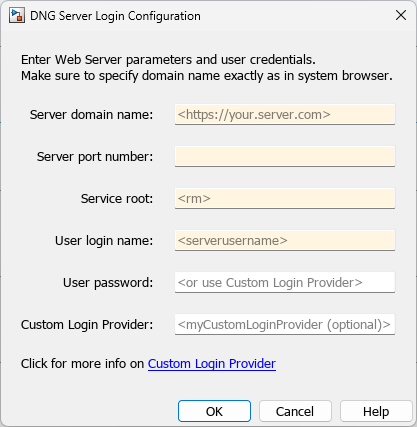Click the 'Click for more info on' text
The height and width of the screenshot is (427, 417).
[82, 363]
